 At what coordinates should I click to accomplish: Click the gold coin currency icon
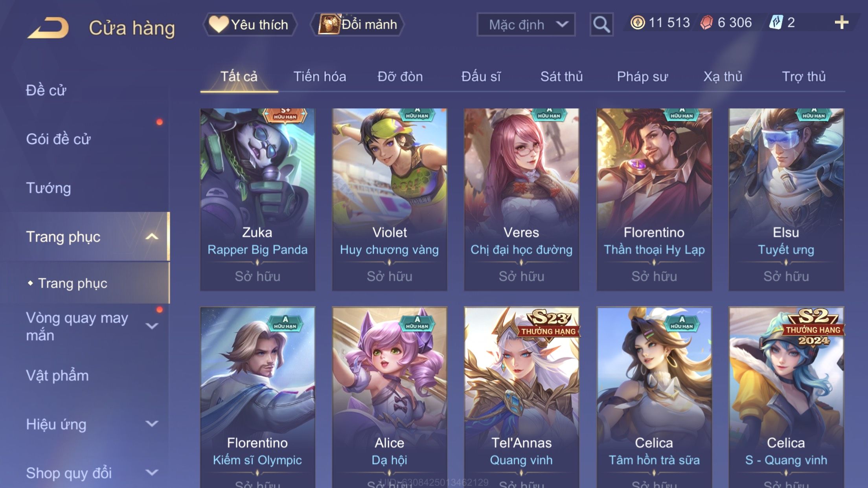point(637,22)
